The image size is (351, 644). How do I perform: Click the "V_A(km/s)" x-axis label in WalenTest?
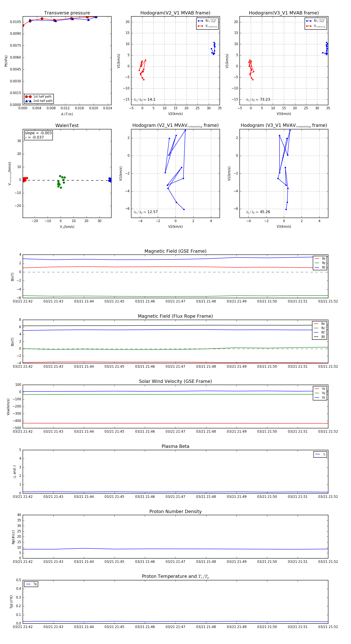[67, 227]
